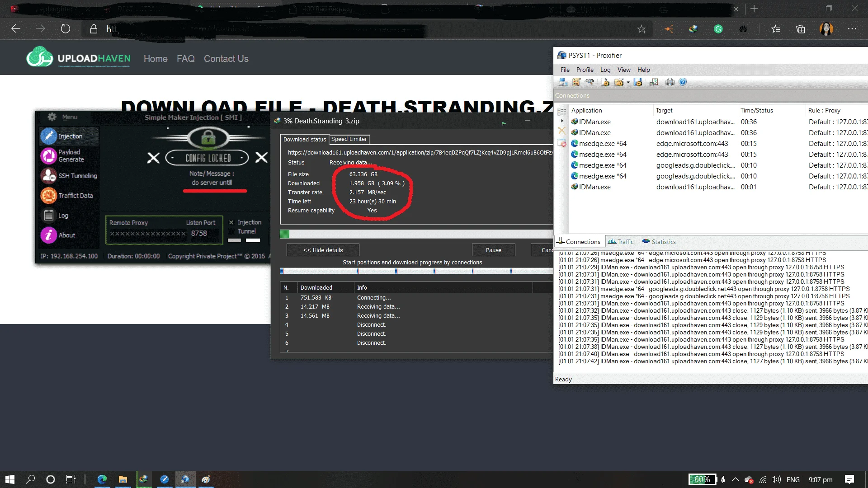
Task: Click Application column header in Proxifier
Action: pos(611,110)
